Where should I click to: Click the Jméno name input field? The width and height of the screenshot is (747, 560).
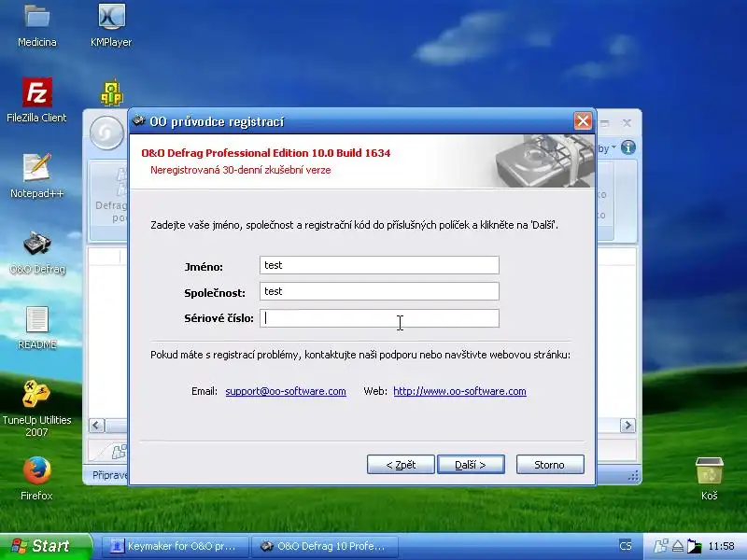[379, 265]
